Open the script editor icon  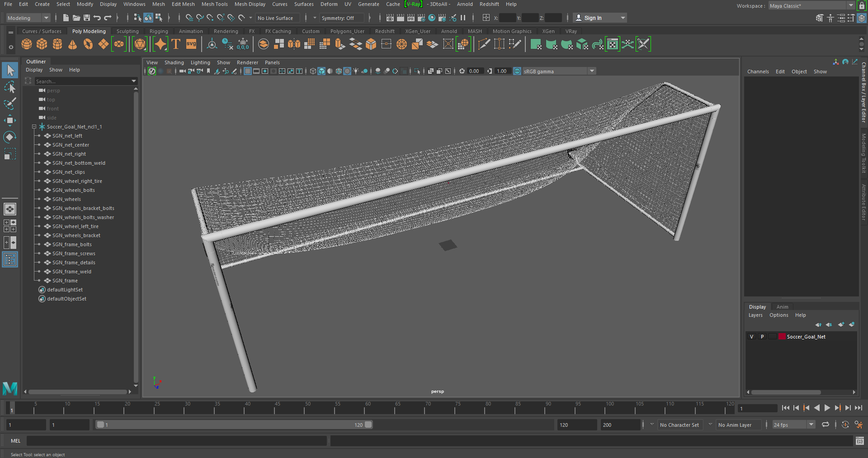pos(859,441)
